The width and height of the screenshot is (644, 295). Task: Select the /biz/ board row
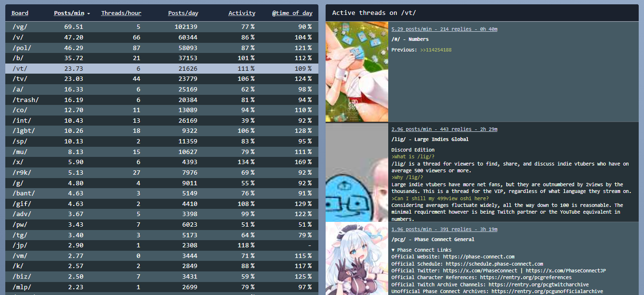point(162,277)
